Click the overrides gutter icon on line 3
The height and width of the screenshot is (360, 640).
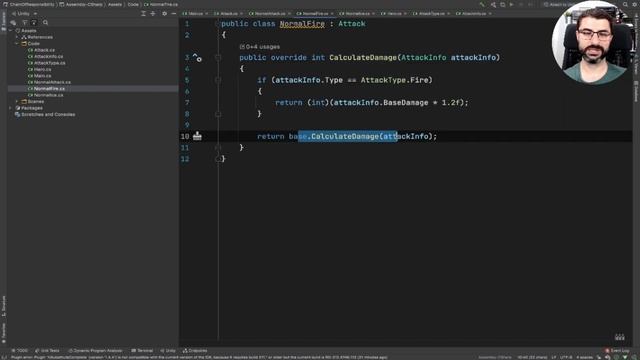pos(197,58)
